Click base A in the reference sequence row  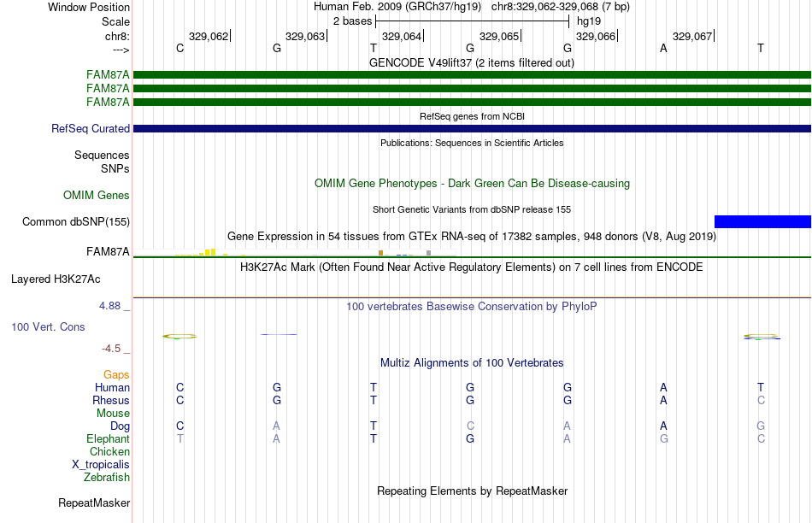[x=663, y=48]
